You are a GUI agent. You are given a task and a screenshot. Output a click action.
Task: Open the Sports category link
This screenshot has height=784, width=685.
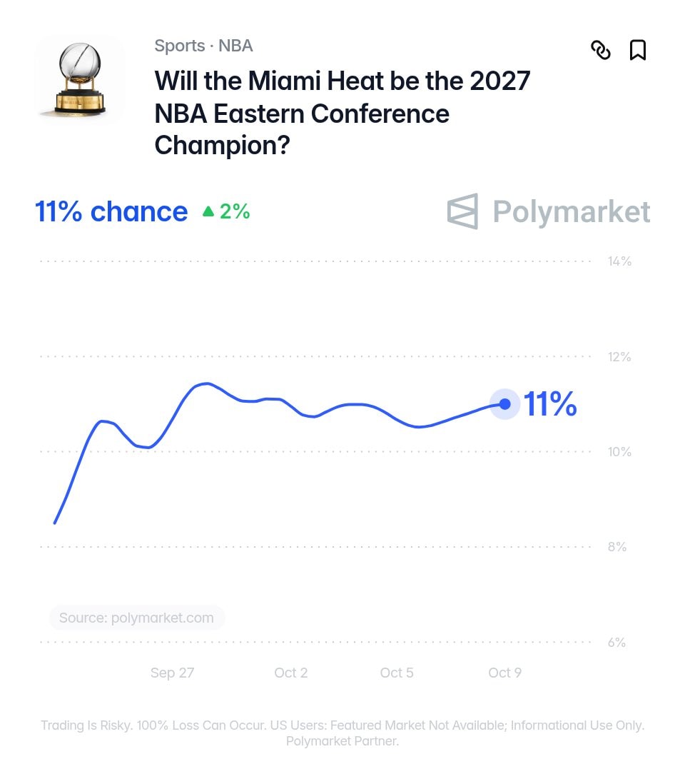pyautogui.click(x=179, y=46)
